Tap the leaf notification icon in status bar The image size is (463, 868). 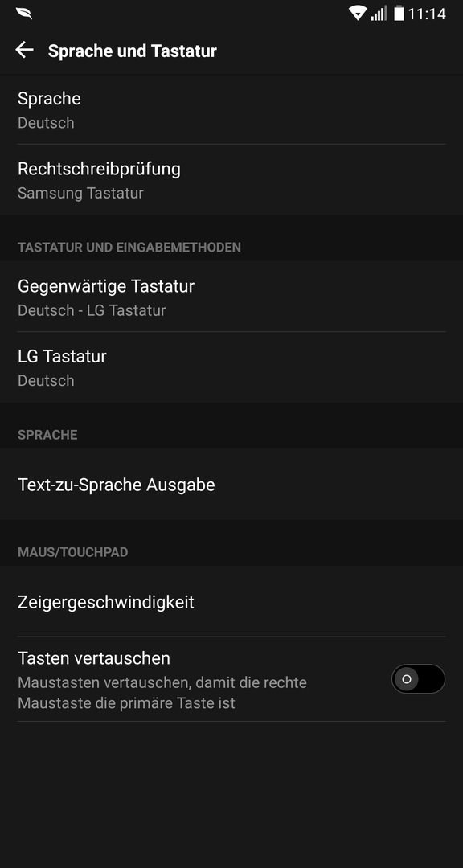tap(24, 14)
